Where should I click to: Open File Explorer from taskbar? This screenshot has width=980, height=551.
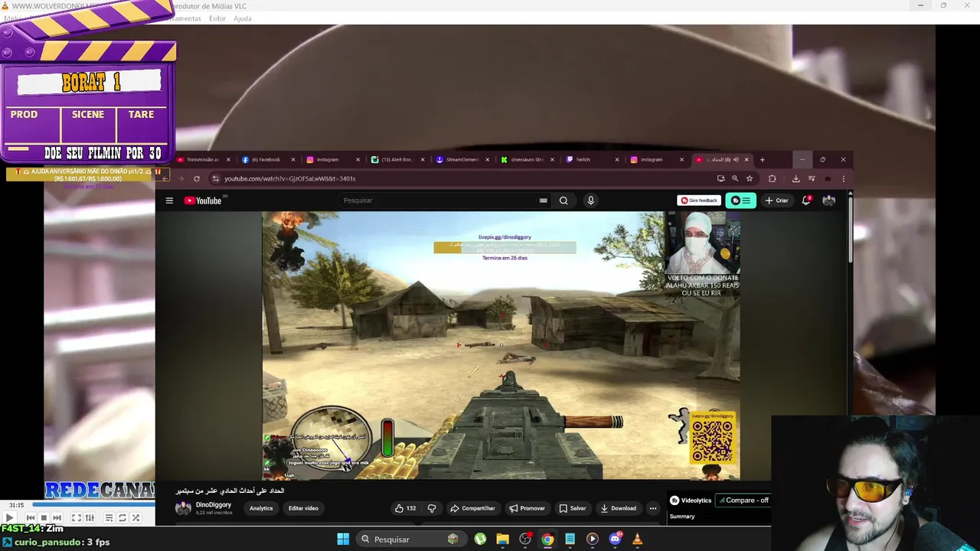502,539
